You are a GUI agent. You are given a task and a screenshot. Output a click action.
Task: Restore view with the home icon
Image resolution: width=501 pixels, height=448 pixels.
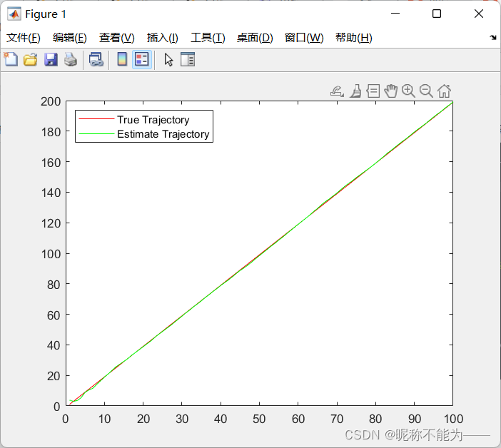pyautogui.click(x=444, y=91)
